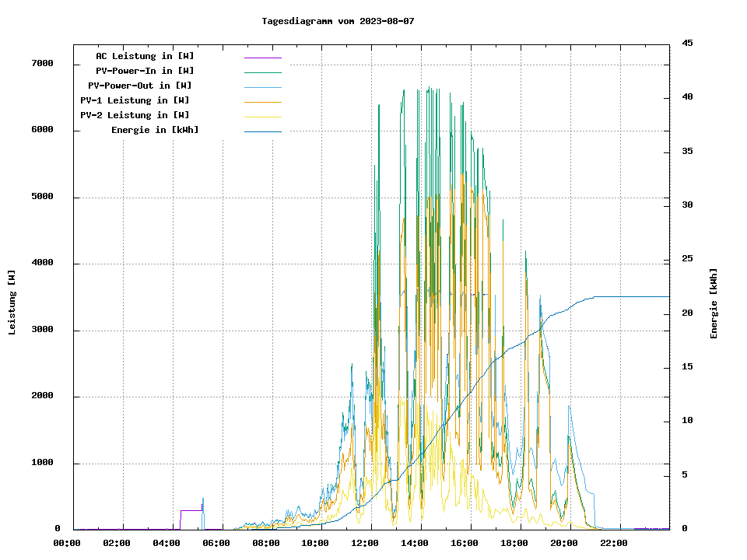Image resolution: width=747 pixels, height=560 pixels.
Task: Click the 00:00 time axis tick label
Action: 67,543
